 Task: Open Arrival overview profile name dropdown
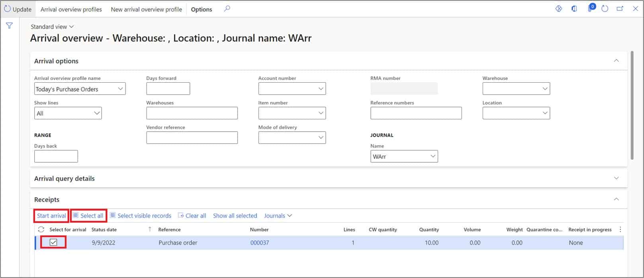click(x=120, y=89)
